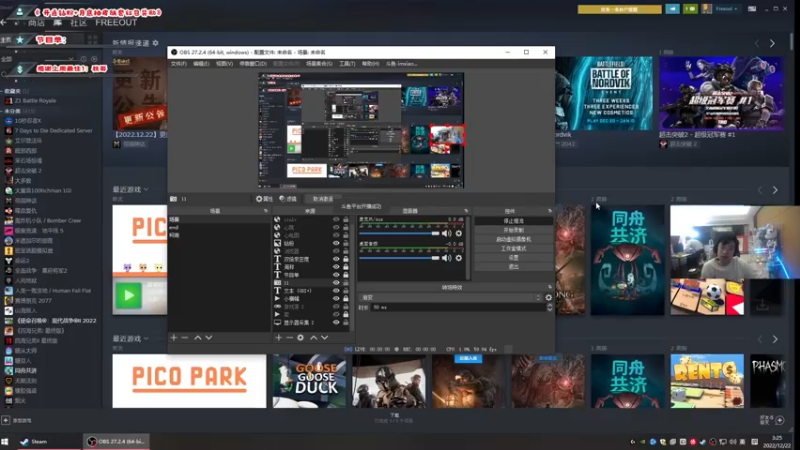Open FREEOUT account dropdown at top right
This screenshot has height=450, width=800.
pyautogui.click(x=727, y=9)
